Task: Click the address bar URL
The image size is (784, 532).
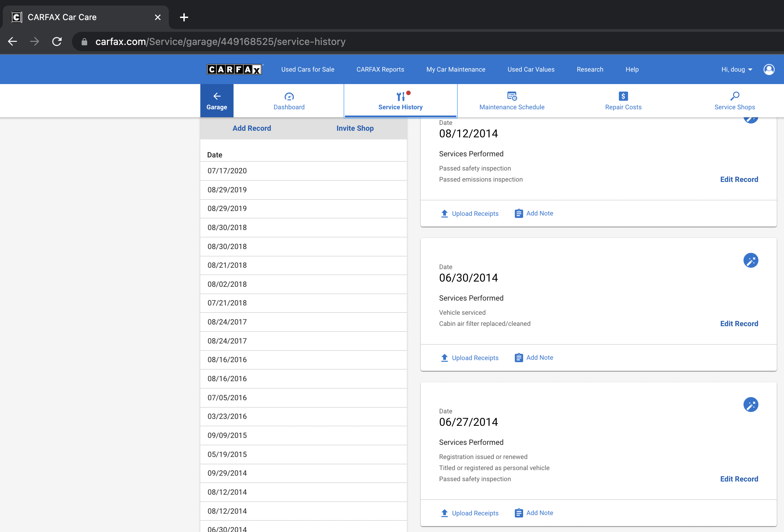Action: (220, 42)
